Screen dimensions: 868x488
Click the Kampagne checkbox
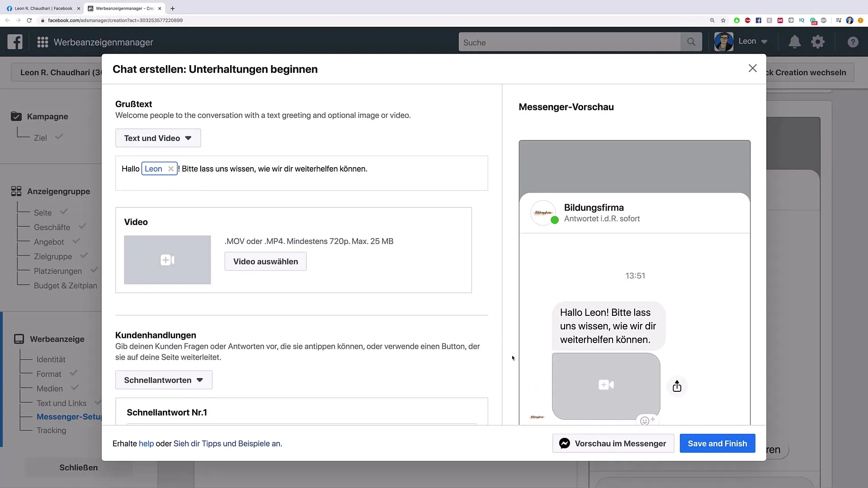[x=16, y=116]
